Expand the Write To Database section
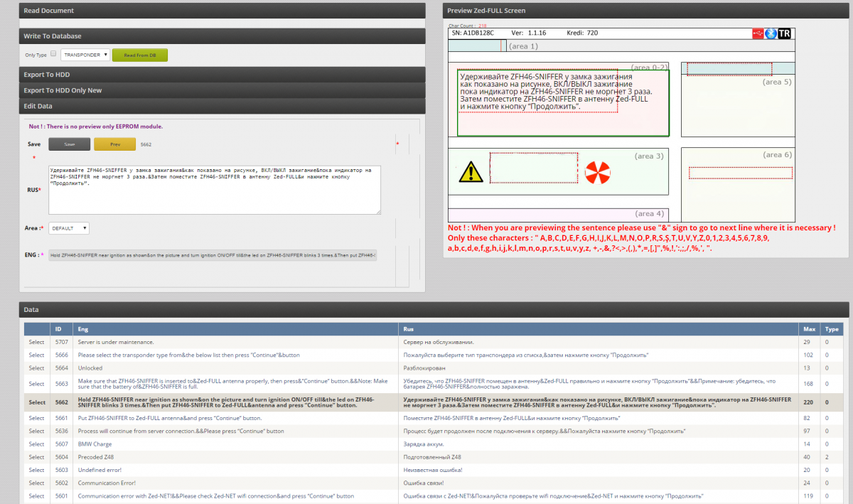Image resolution: width=853 pixels, height=504 pixels. (x=222, y=36)
